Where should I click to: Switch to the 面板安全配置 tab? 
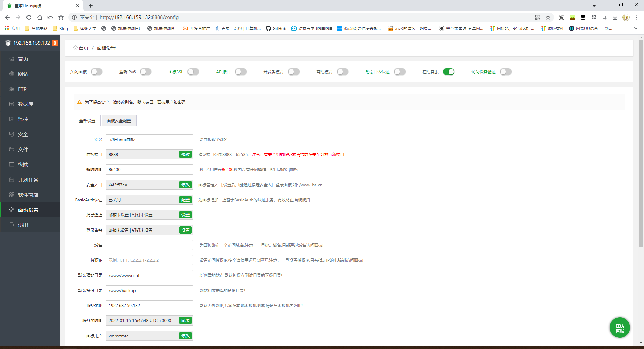click(x=119, y=121)
